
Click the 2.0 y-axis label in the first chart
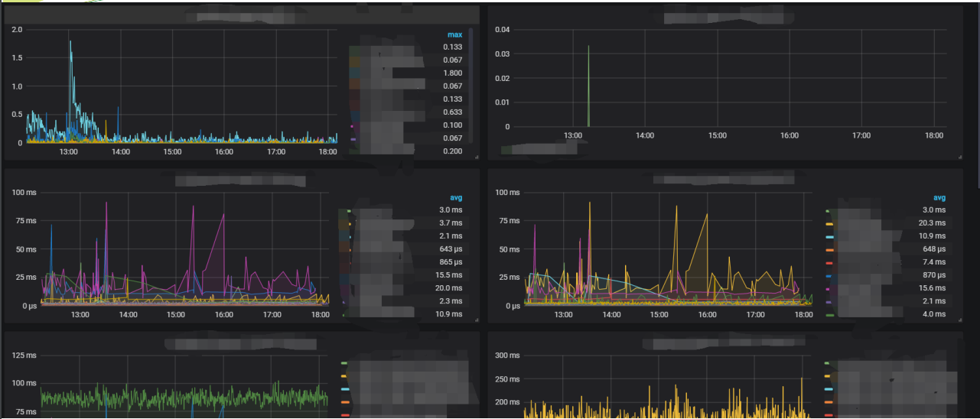coord(18,29)
